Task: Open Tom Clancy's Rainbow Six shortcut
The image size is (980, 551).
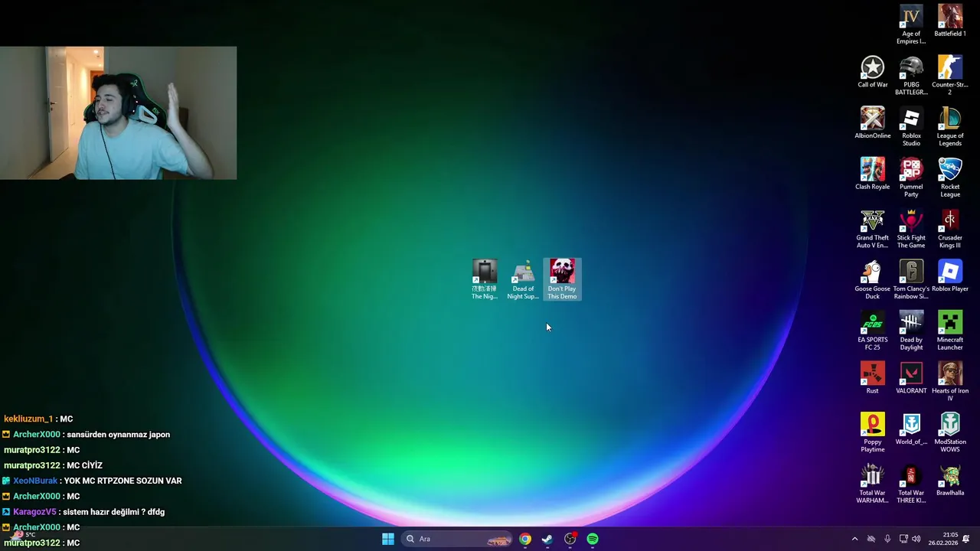Action: point(911,280)
